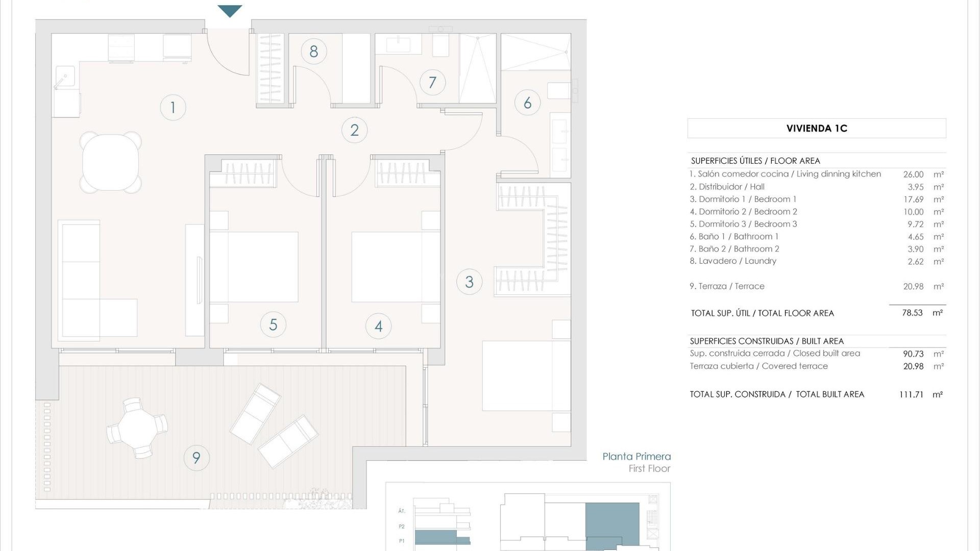Click the blue highlighted unit on the site plan
This screenshot has width=980, height=551.
click(612, 520)
